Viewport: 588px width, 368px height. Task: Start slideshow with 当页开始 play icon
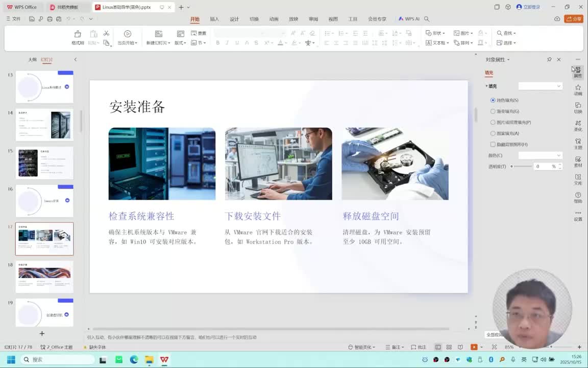coord(128,34)
